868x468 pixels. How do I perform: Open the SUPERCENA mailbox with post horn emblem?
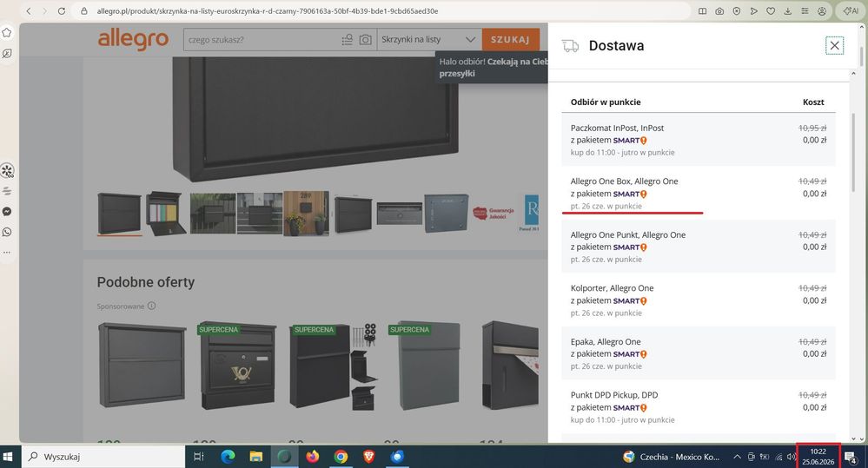pos(237,365)
